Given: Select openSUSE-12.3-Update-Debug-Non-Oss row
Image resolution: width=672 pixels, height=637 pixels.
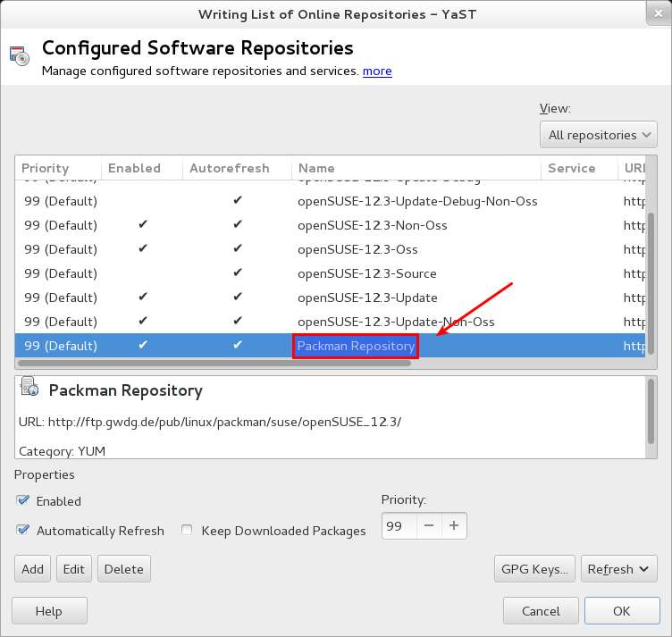Looking at the screenshot, I should click(x=330, y=201).
